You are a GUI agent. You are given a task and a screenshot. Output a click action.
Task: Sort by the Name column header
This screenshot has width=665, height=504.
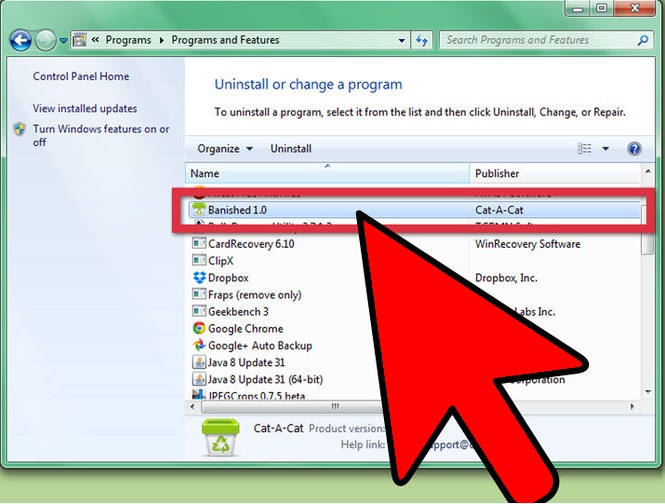[327, 174]
